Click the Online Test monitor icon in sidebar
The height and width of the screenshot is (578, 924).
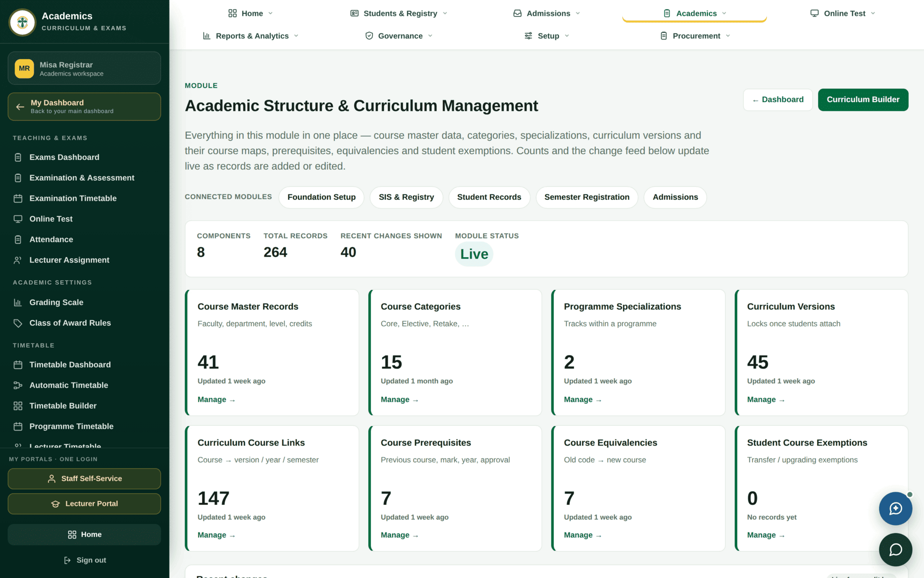pos(18,219)
